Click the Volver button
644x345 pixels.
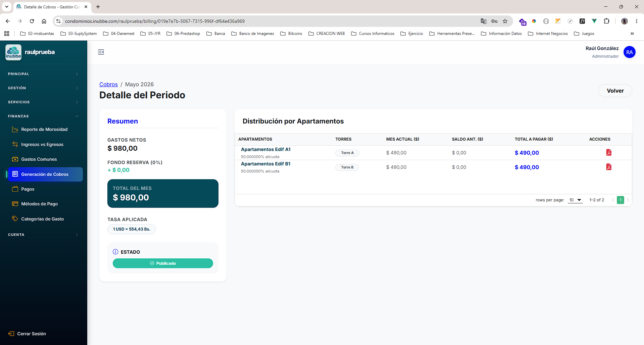615,91
